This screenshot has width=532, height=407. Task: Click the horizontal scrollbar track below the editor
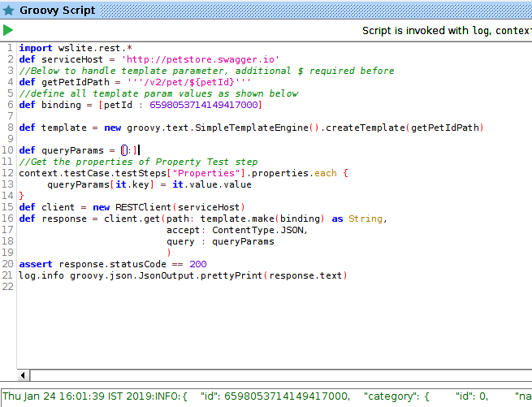click(x=276, y=375)
